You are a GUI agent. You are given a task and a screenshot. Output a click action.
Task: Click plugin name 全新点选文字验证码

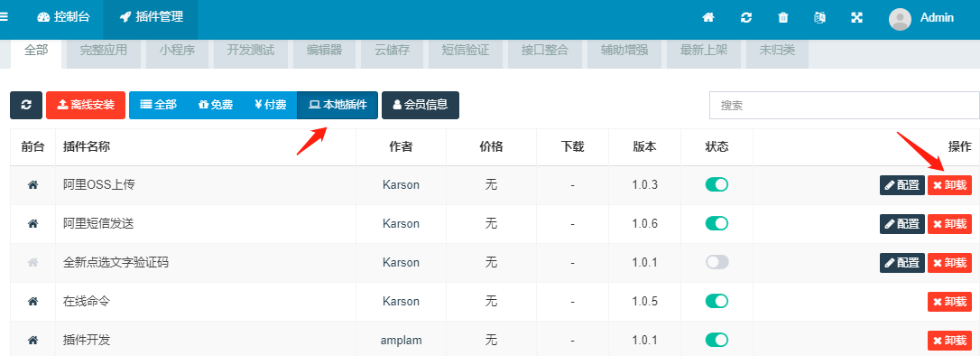(x=116, y=262)
